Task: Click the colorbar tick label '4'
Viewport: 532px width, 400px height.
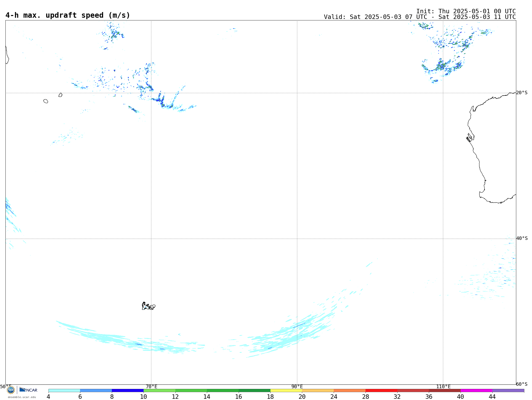Action: click(x=49, y=397)
